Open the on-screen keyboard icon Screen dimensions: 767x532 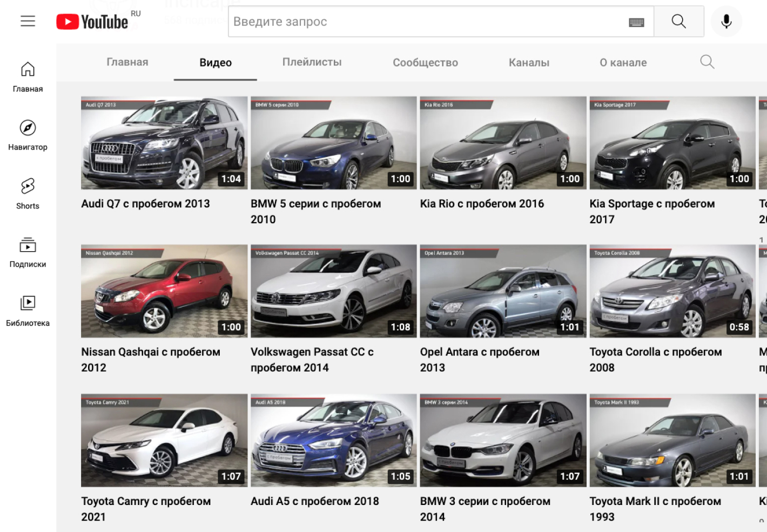click(636, 22)
